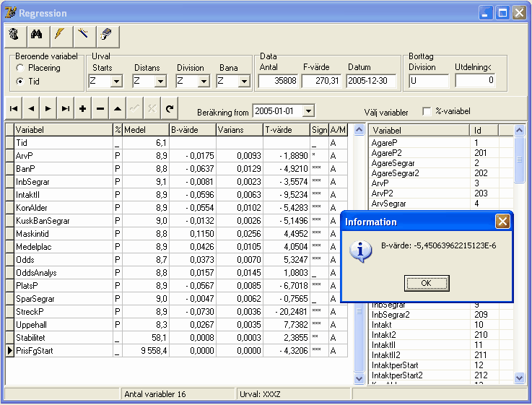The image size is (532, 405).
Task: Open the Beräkning from date dropdown
Action: click(x=308, y=111)
